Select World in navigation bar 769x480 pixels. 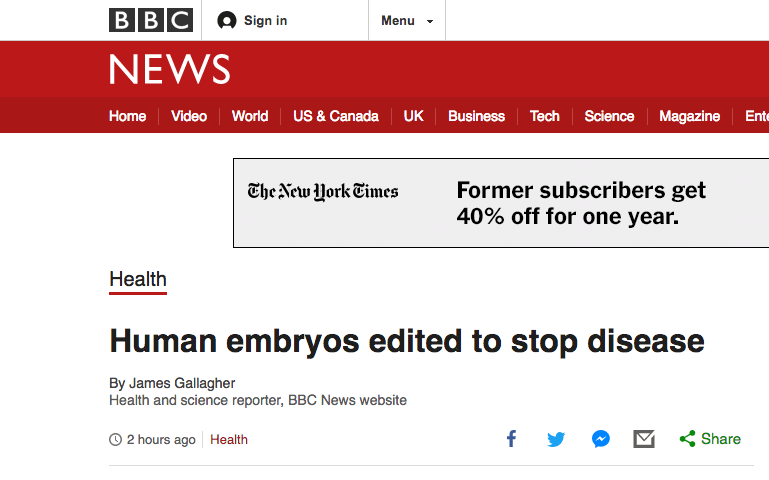click(250, 116)
